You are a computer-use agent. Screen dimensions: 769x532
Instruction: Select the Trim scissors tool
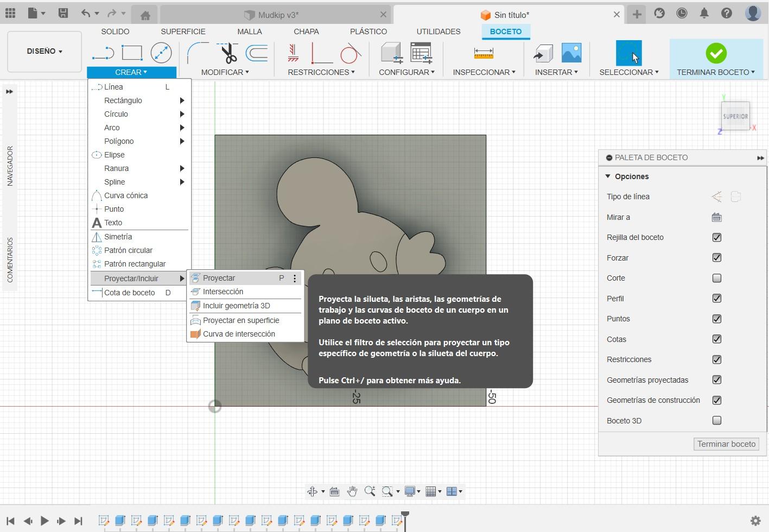click(229, 53)
